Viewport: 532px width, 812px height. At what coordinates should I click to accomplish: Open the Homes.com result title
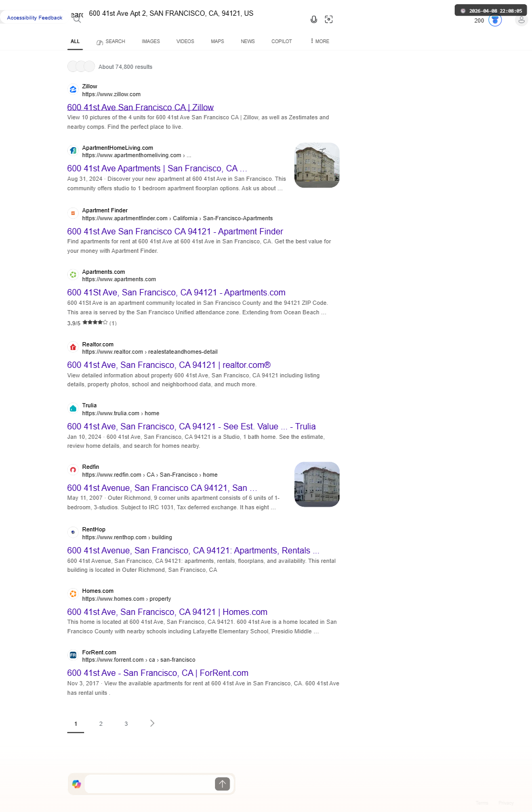pos(167,612)
